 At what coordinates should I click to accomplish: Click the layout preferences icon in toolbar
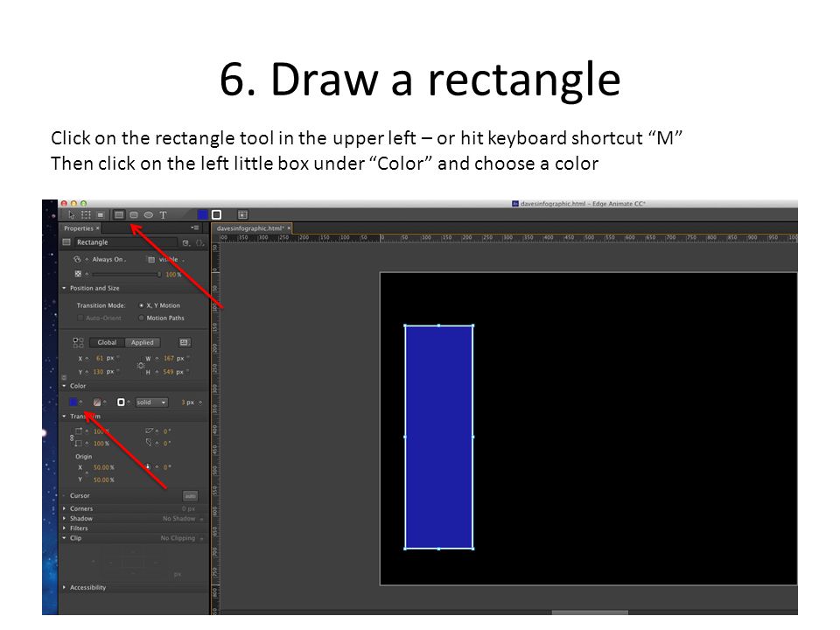[242, 215]
